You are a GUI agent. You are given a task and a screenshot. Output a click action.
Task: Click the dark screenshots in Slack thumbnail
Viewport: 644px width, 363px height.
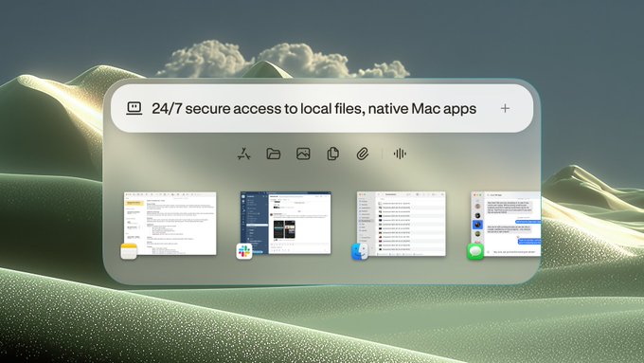point(284,230)
